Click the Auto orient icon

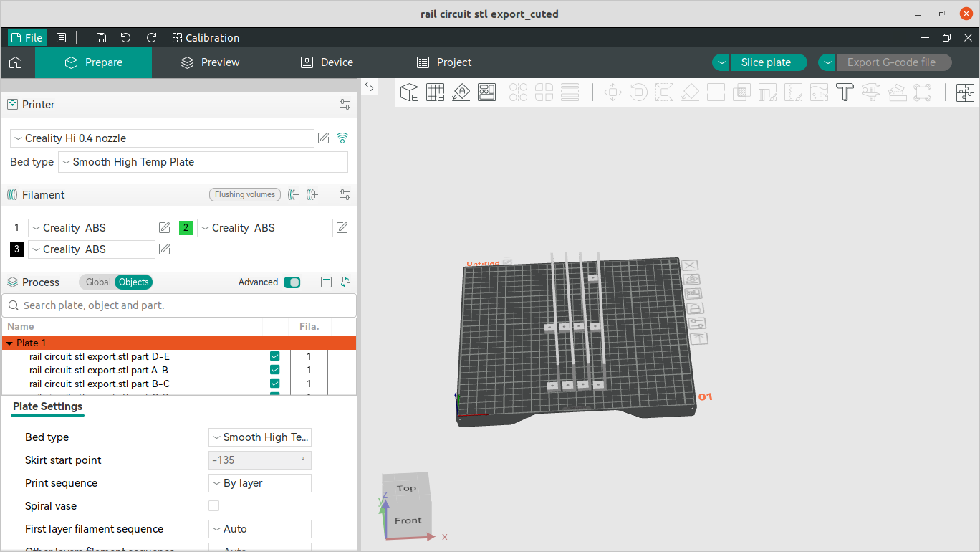461,92
